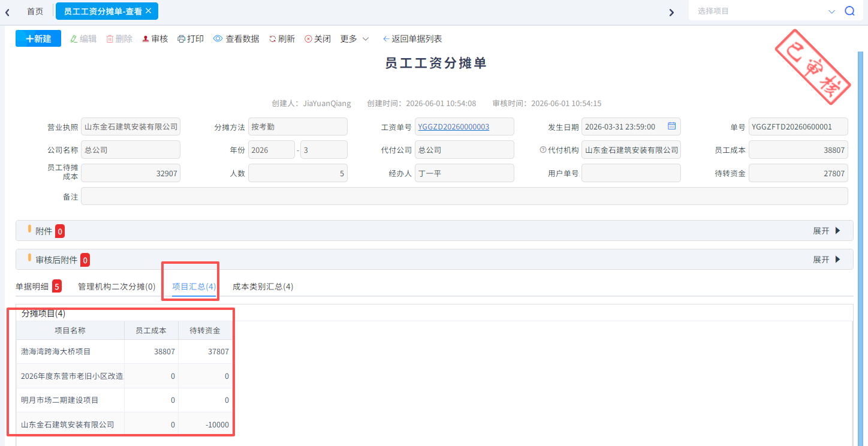The image size is (868, 446).
Task: Click the 新建 button
Action: click(x=38, y=38)
